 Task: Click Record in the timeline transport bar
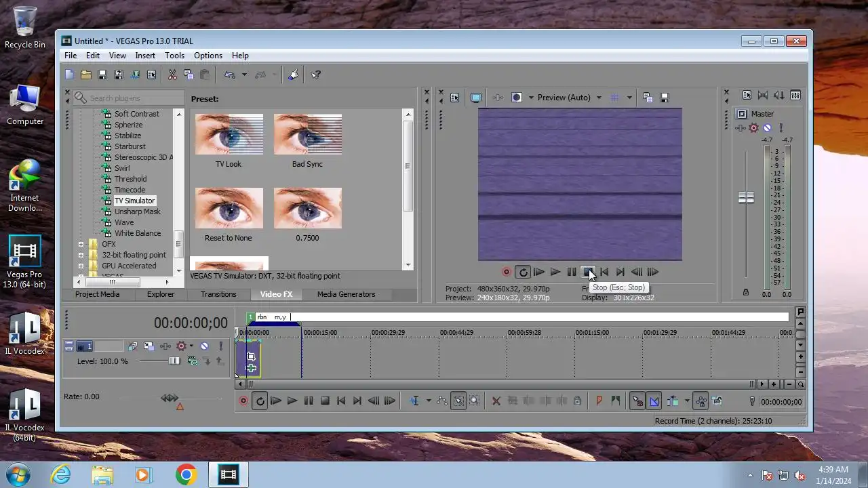tap(243, 401)
